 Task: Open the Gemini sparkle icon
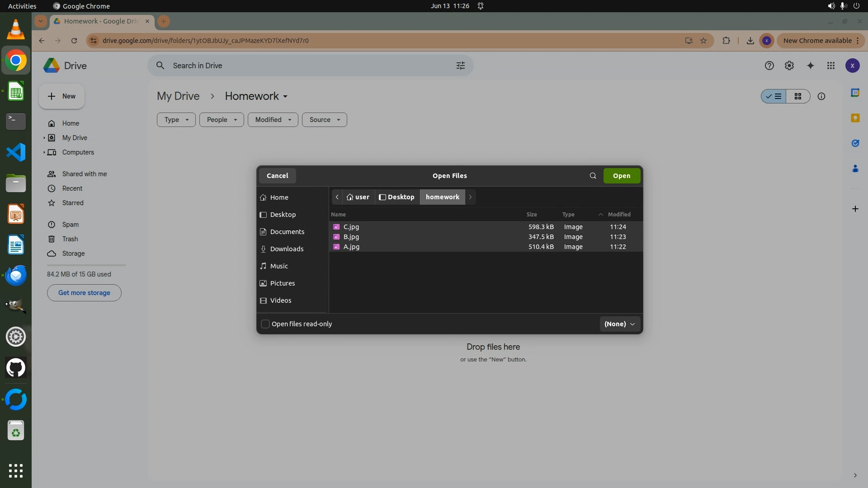(x=810, y=66)
